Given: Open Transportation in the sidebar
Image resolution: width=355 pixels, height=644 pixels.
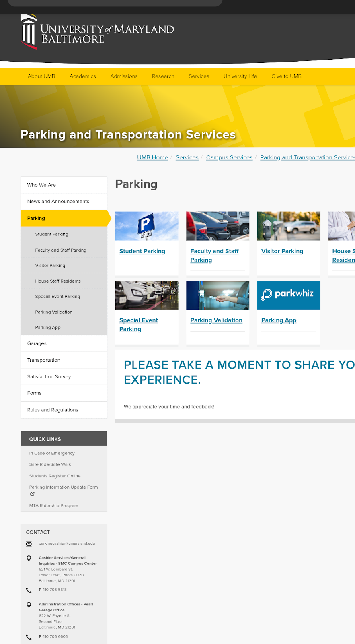Looking at the screenshot, I should click(64, 360).
